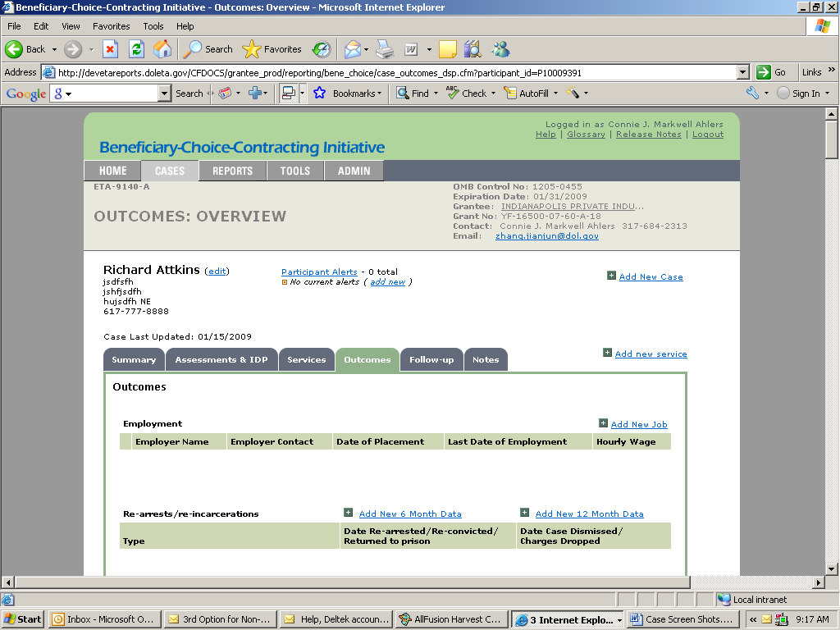Open the Search magnifier in IE toolbar
Screen dimensions: 840x630
point(192,49)
